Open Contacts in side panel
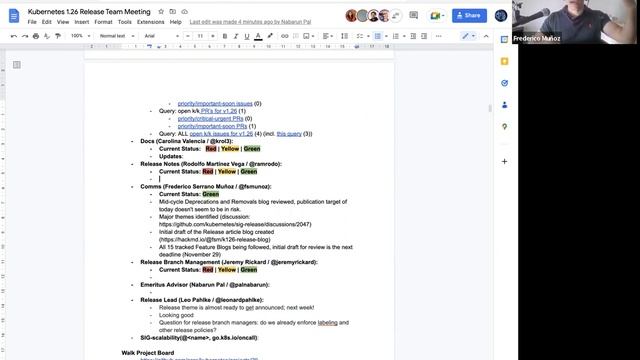640x360 pixels. tap(504, 105)
